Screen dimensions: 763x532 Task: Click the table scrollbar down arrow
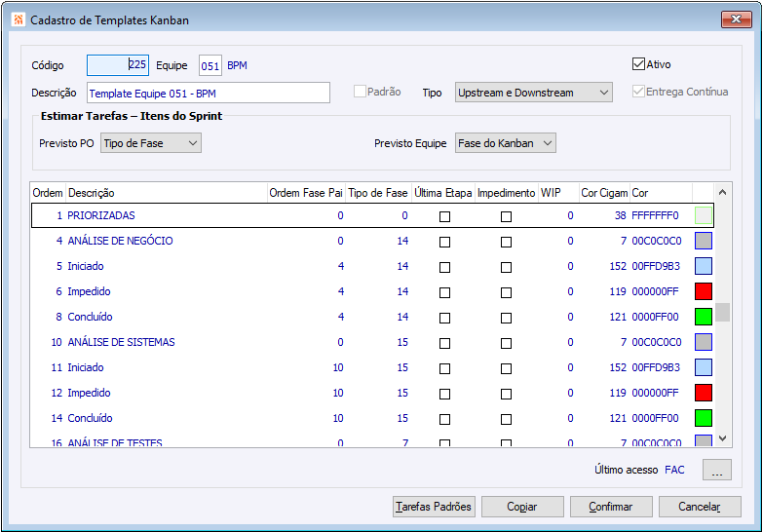pos(723,438)
